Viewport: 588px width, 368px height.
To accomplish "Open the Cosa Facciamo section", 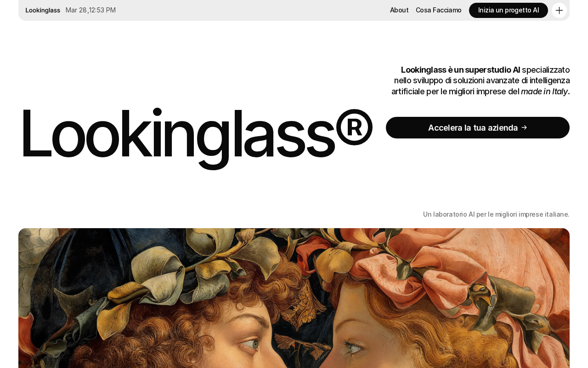I will click(439, 10).
